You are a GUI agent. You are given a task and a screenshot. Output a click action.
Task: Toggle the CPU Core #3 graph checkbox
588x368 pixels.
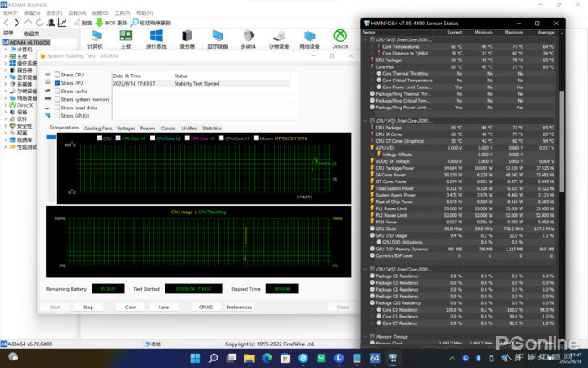click(186, 139)
